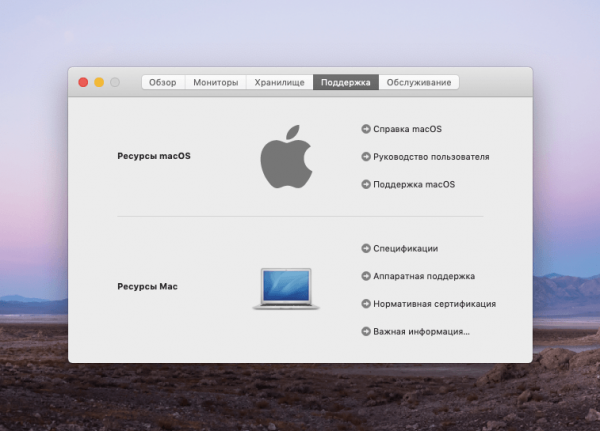Click the Ресурсы macOS heading
The height and width of the screenshot is (431, 600).
point(154,156)
